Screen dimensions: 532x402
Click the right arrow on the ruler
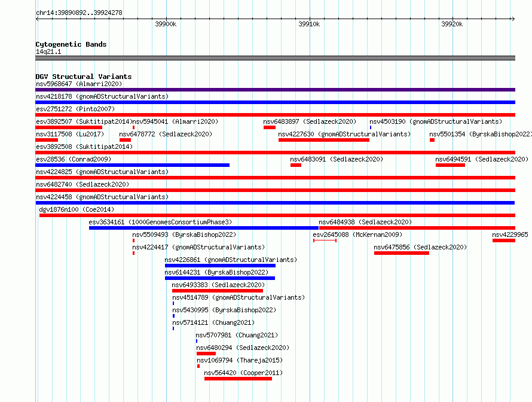(x=513, y=19)
